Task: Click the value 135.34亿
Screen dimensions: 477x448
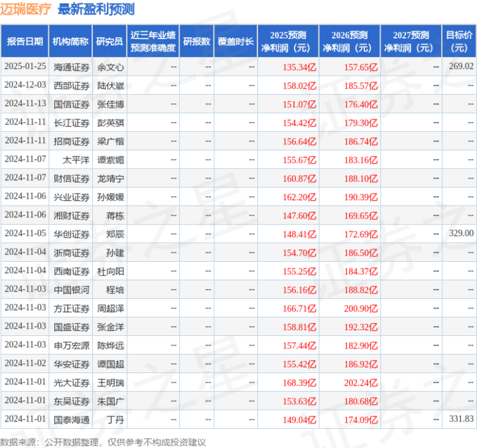Action: tap(300, 67)
